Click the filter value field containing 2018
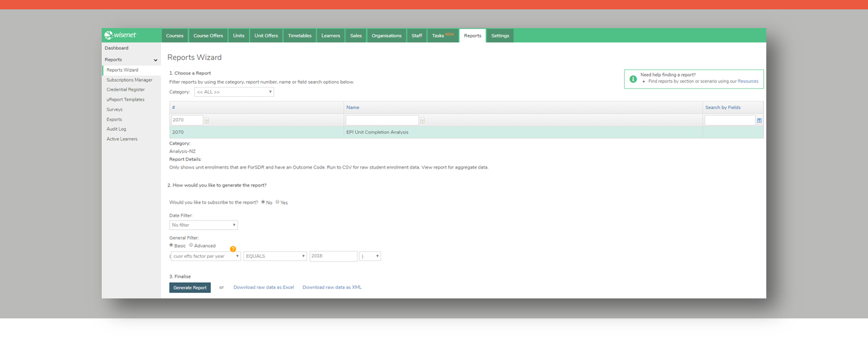 333,256
